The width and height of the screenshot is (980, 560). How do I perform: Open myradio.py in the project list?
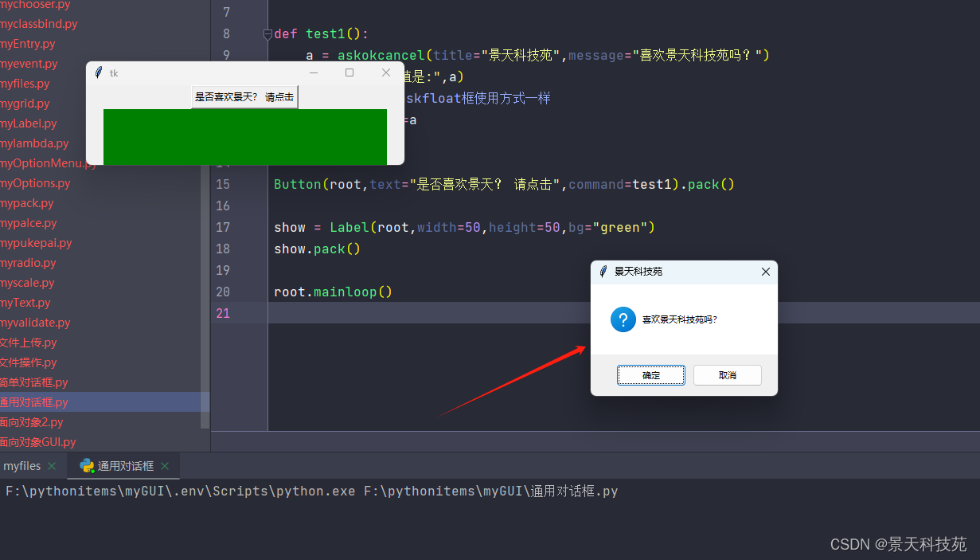pos(28,263)
